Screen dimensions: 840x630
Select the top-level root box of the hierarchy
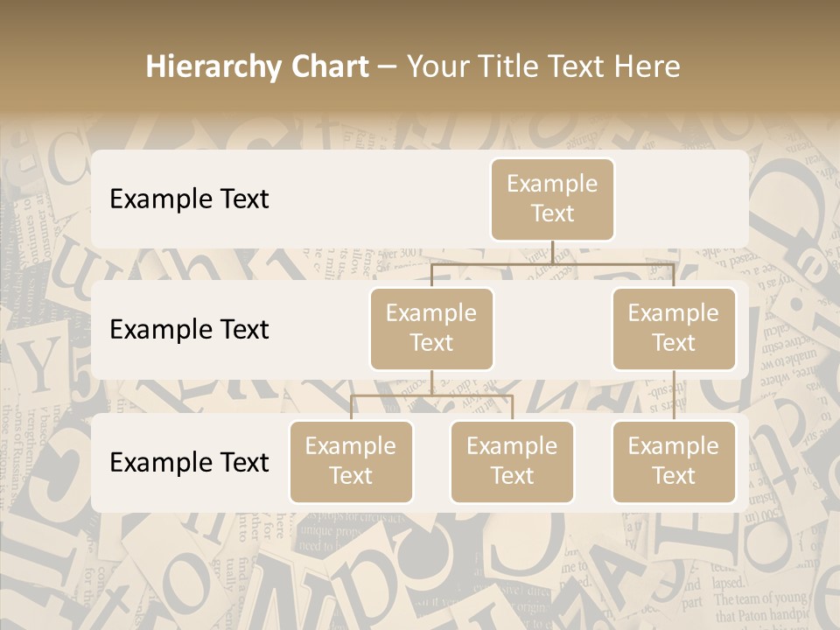552,199
